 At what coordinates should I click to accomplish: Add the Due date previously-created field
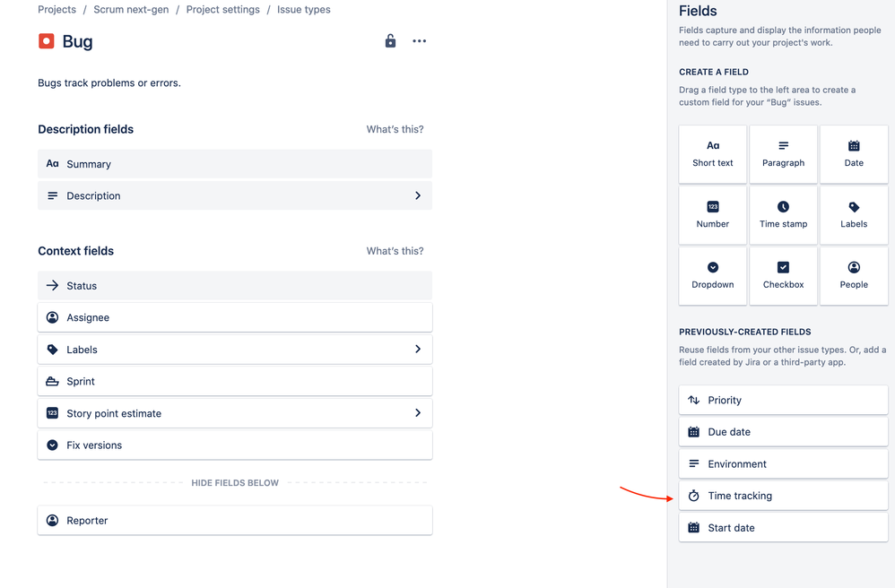click(783, 432)
